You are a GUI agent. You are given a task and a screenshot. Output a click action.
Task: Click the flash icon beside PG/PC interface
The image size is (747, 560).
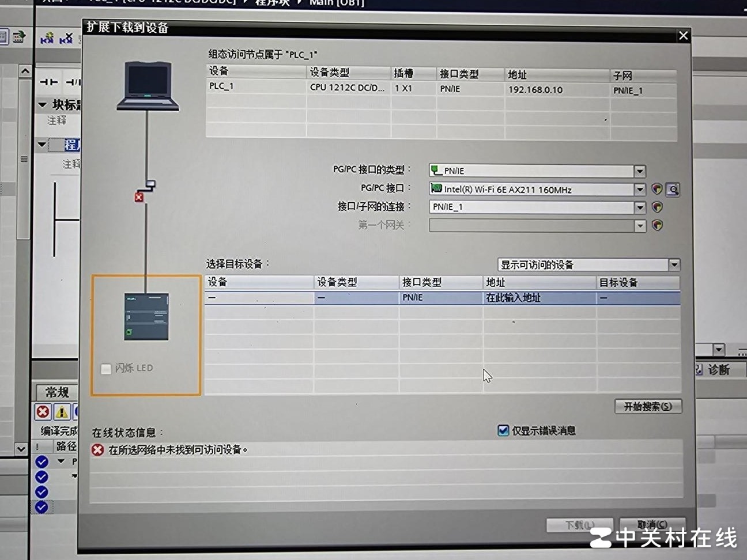click(x=658, y=189)
